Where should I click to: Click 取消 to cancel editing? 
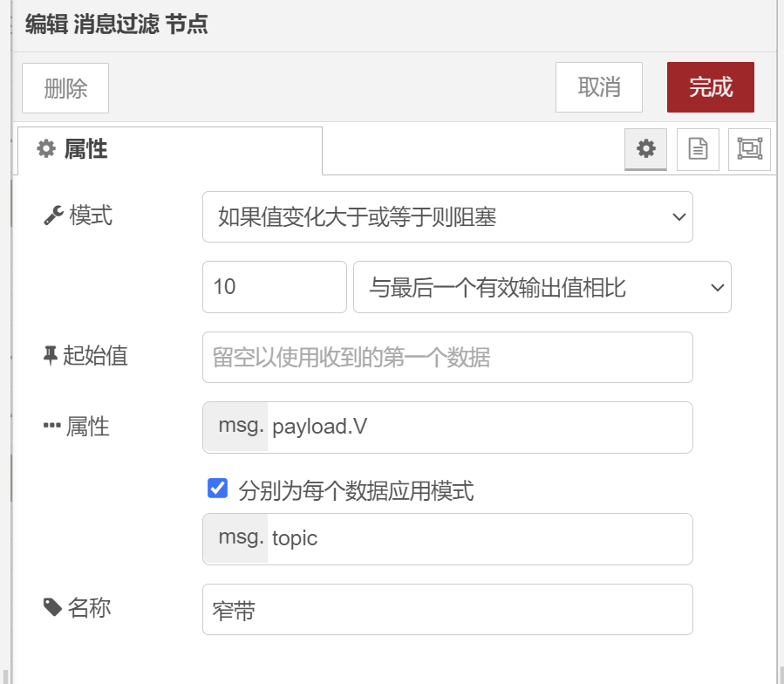tap(599, 87)
